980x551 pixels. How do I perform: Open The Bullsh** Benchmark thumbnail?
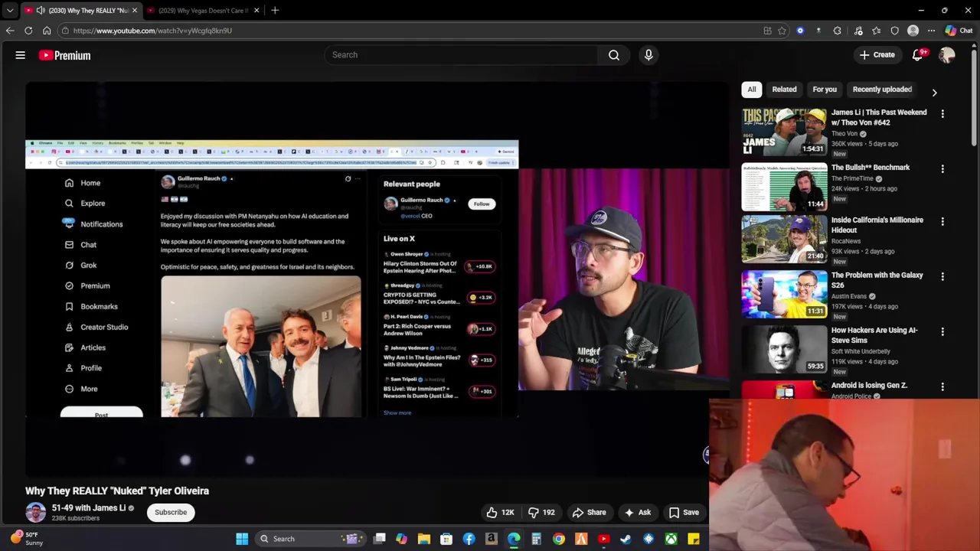click(784, 186)
